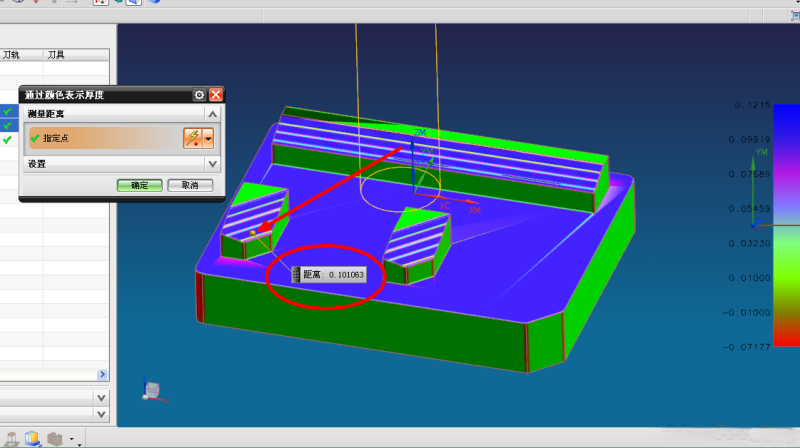Viewport: 800px width, 448px height.
Task: Collapse the 测量距离 section
Action: point(212,115)
